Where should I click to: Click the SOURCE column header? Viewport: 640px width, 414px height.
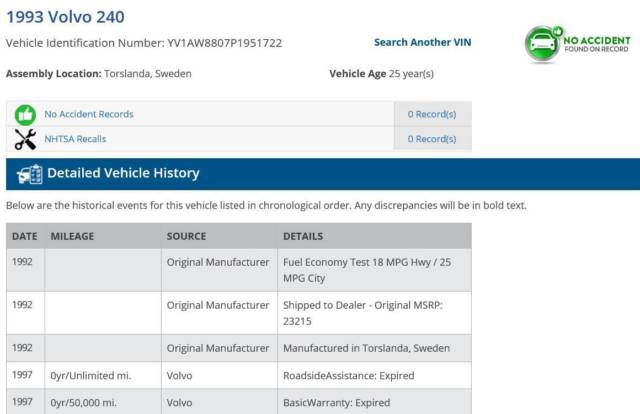tap(186, 236)
